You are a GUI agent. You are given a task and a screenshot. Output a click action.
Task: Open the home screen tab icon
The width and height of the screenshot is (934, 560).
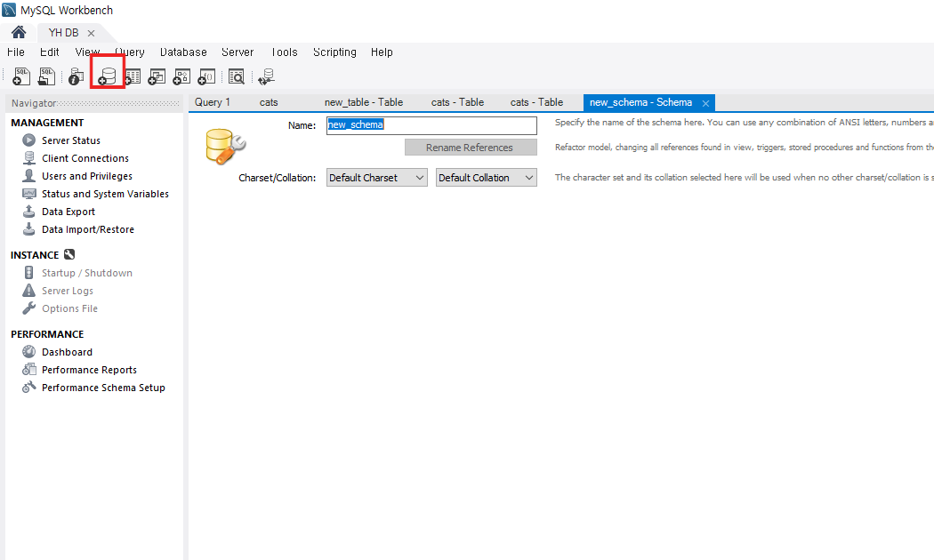19,32
